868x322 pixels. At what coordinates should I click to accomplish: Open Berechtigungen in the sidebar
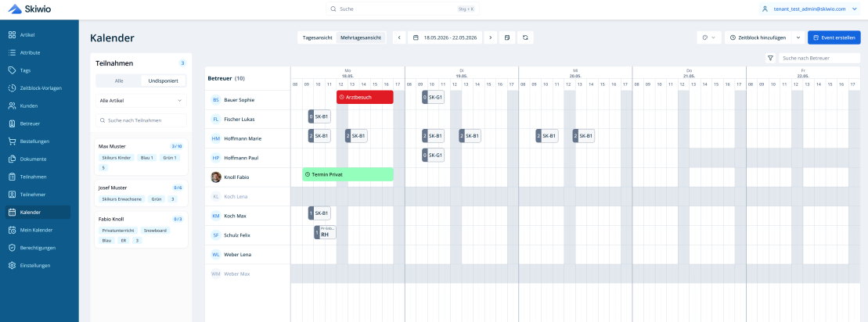[38, 248]
